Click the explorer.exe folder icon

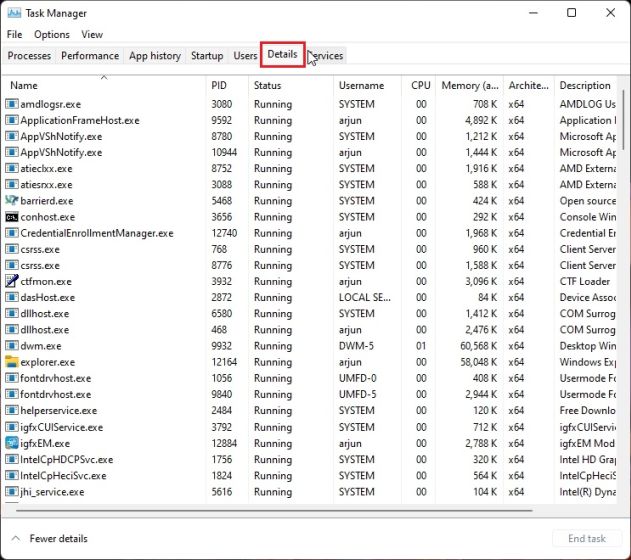point(12,362)
